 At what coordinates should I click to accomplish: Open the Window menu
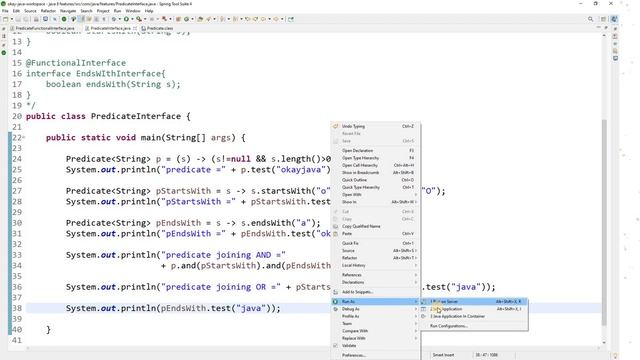(x=133, y=11)
